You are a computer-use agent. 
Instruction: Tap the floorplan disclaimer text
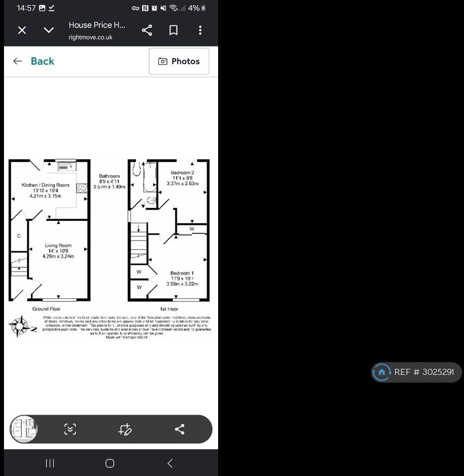point(126,327)
